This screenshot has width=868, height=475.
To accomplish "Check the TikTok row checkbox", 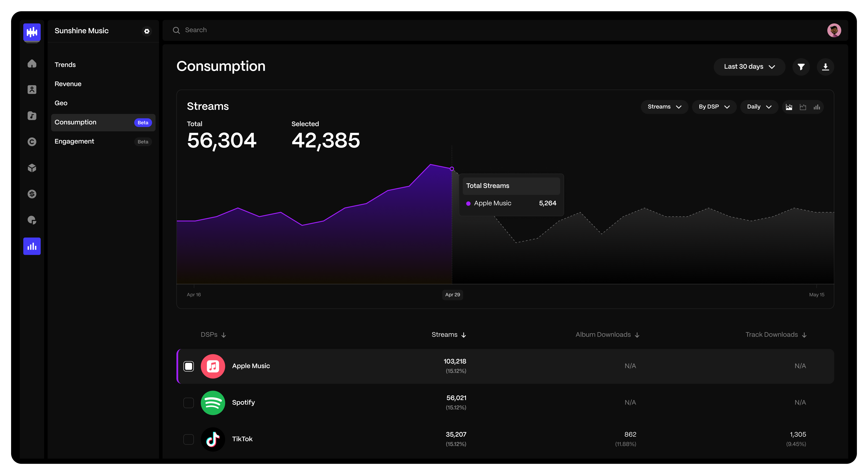I will pos(189,439).
